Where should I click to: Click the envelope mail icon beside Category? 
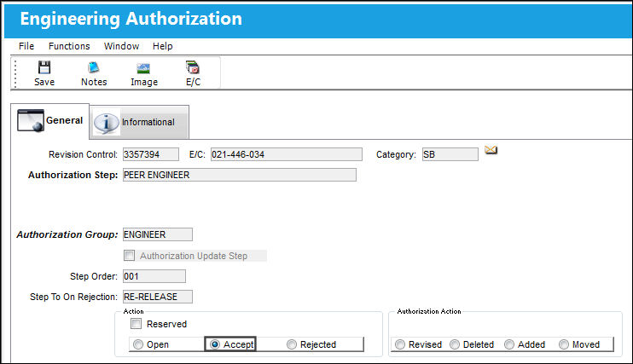[x=491, y=150]
